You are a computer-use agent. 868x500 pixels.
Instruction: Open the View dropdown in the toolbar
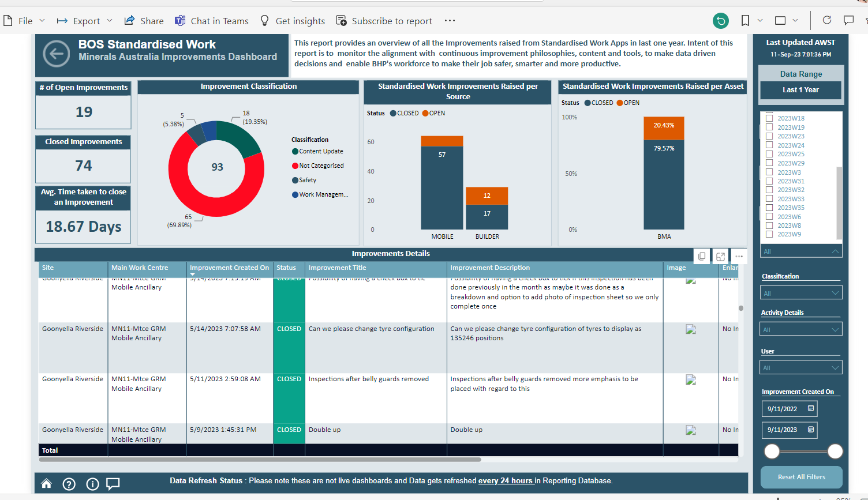coord(786,21)
